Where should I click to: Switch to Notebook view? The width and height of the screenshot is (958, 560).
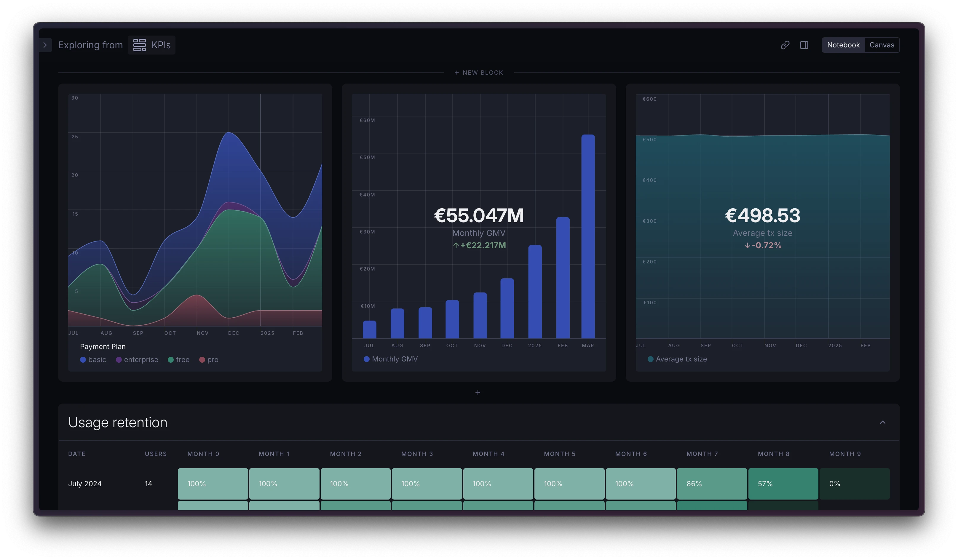843,45
